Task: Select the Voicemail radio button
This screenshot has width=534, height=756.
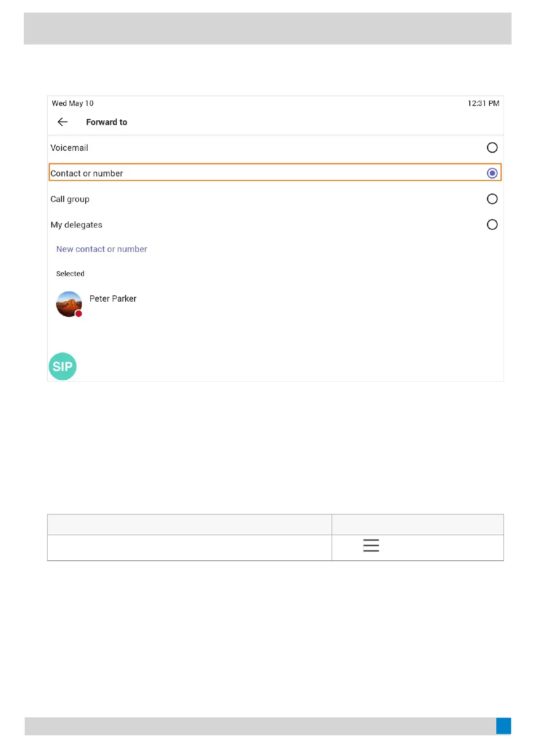Action: (x=492, y=148)
